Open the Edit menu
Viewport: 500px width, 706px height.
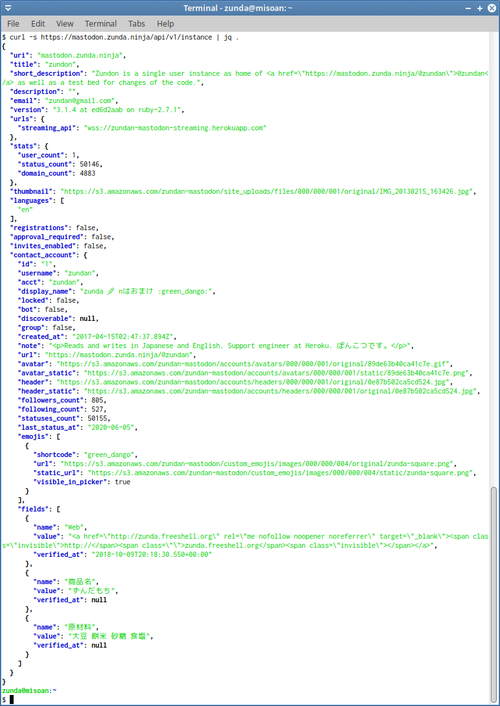tap(38, 24)
